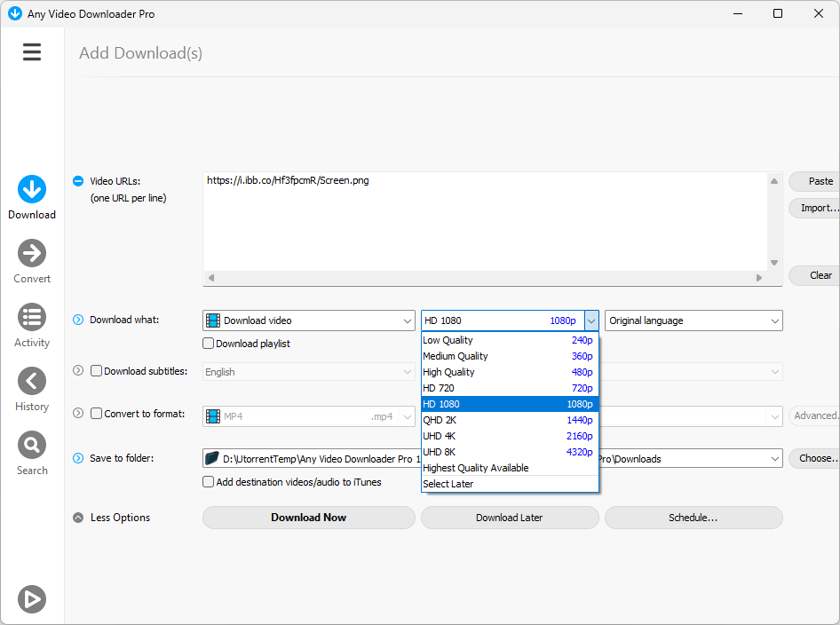Open the History section
The width and height of the screenshot is (840, 625).
(32, 390)
